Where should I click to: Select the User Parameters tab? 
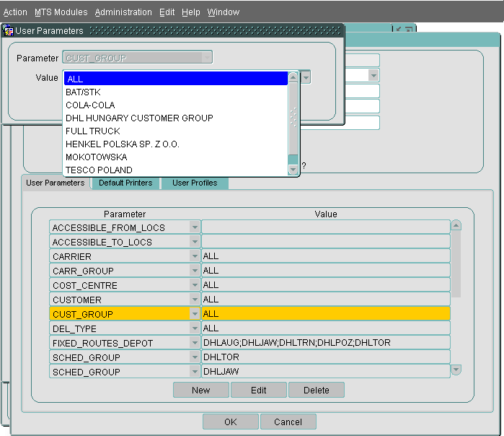click(x=56, y=183)
